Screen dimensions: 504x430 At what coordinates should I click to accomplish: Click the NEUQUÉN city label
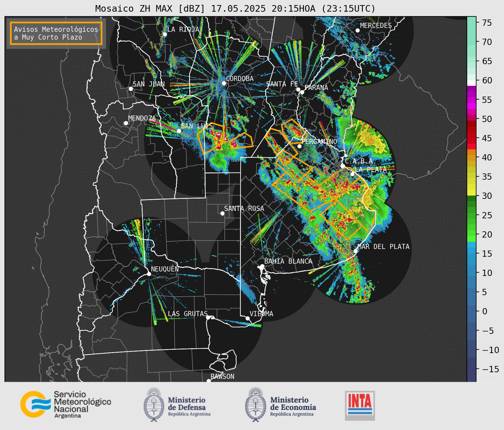point(165,269)
